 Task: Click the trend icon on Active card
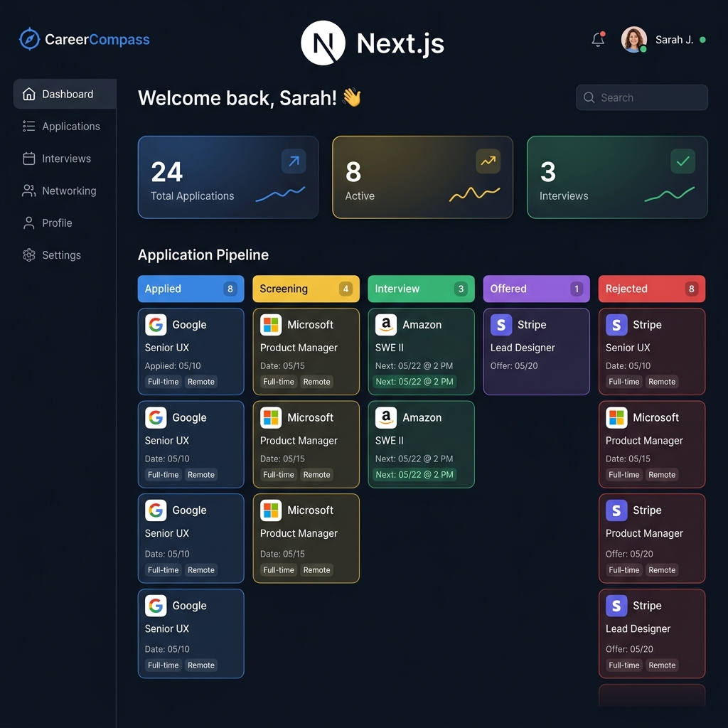coord(488,161)
